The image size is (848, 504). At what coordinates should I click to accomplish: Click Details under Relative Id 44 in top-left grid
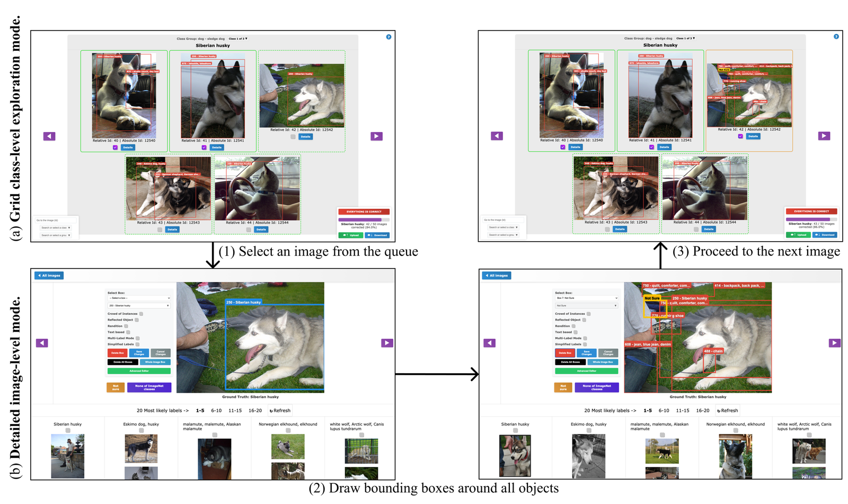tap(261, 229)
